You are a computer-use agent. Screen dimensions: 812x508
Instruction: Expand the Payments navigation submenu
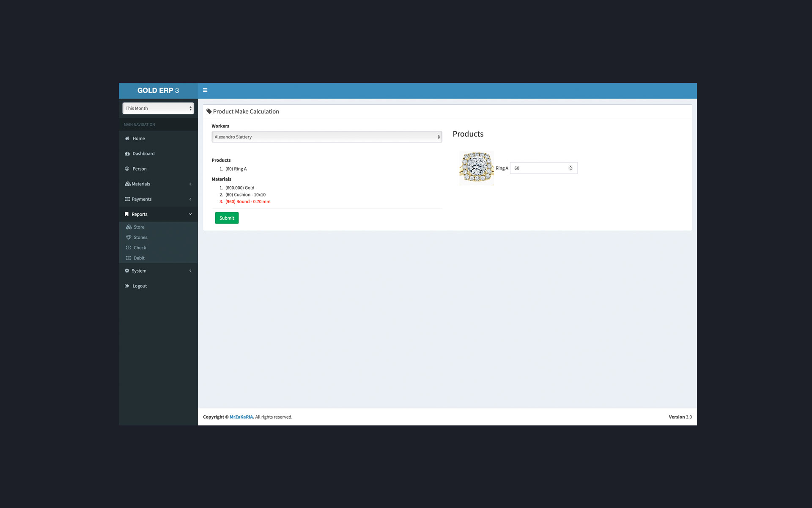(x=158, y=199)
